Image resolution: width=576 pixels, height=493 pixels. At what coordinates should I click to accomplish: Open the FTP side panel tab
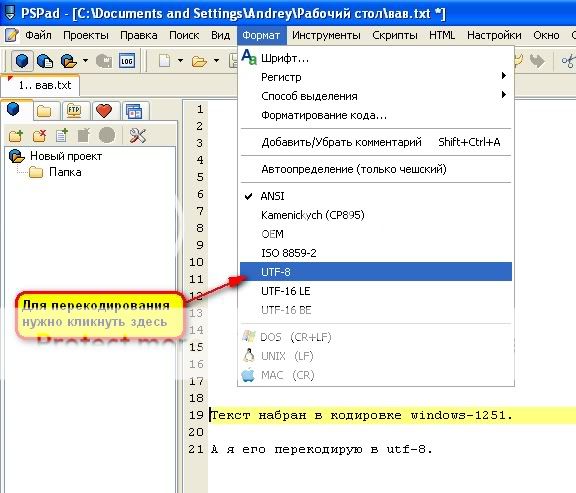(74, 111)
